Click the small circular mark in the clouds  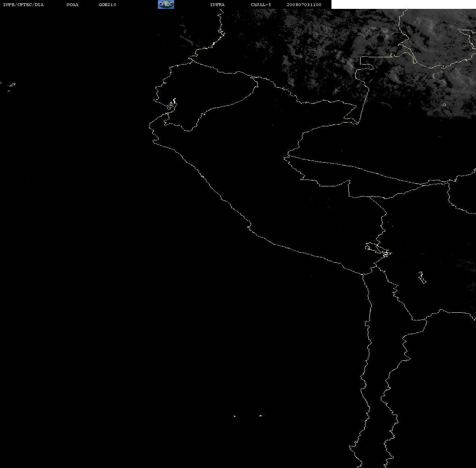click(x=445, y=105)
